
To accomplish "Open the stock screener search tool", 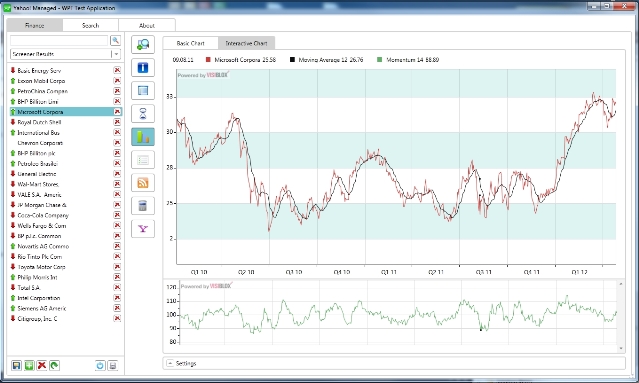I will (x=143, y=45).
